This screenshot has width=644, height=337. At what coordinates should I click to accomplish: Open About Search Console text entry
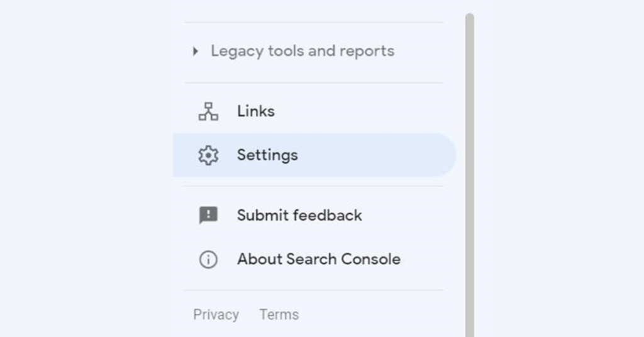coord(319,259)
